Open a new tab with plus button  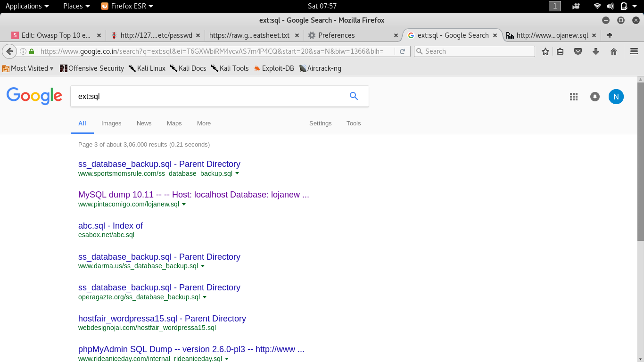pos(610,35)
